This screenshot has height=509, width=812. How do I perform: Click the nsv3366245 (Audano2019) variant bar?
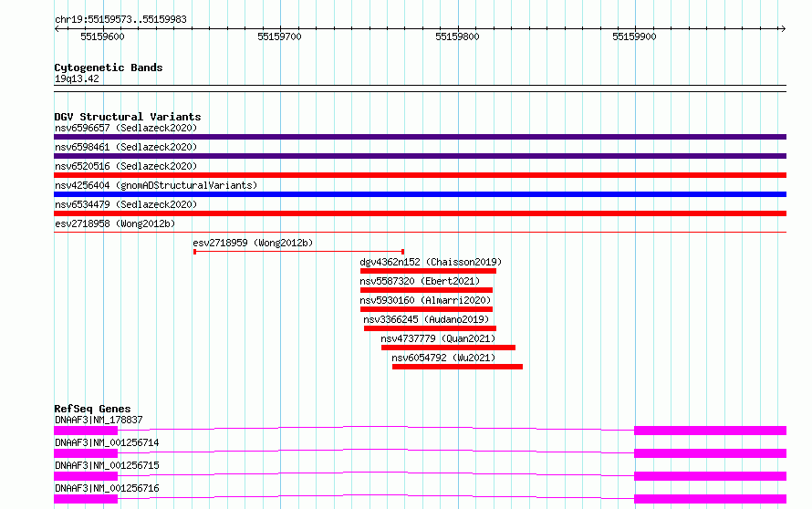coord(430,328)
